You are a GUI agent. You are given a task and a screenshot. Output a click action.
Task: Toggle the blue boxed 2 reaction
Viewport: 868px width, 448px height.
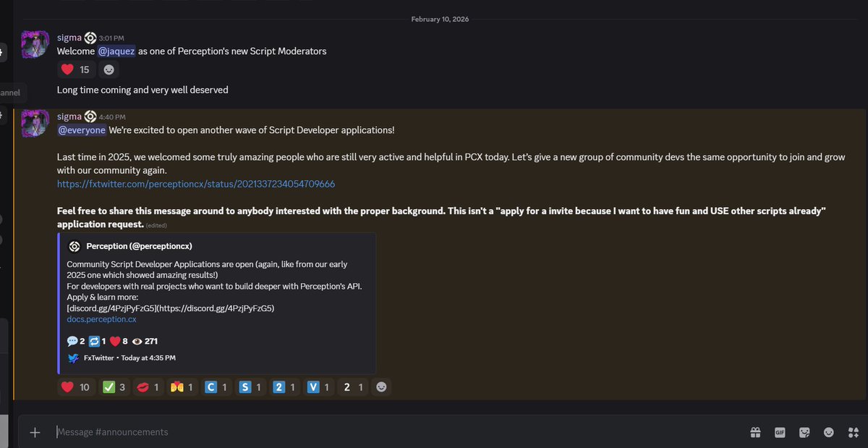coord(284,387)
